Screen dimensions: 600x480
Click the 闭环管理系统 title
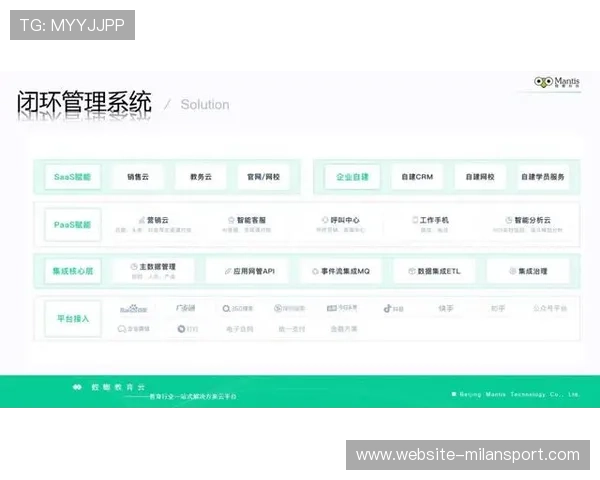(84, 102)
